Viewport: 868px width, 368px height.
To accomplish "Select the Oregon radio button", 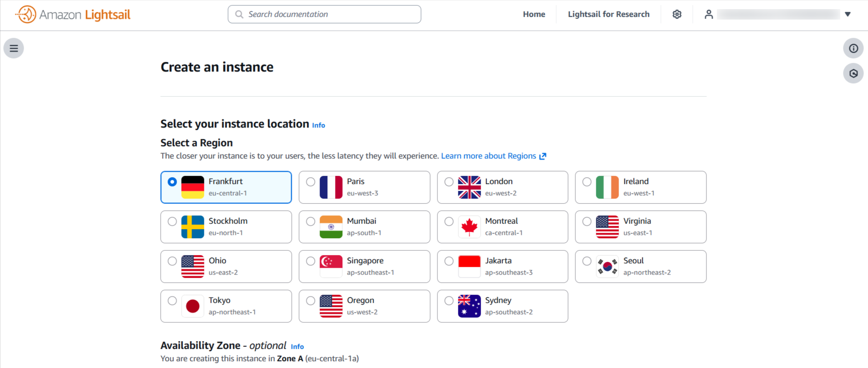I will click(x=310, y=301).
